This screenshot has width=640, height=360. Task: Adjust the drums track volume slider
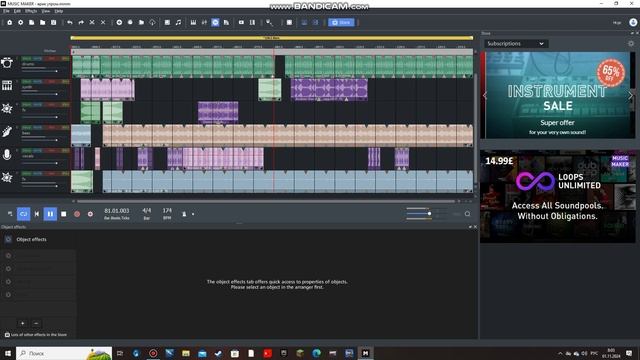pyautogui.click(x=40, y=71)
